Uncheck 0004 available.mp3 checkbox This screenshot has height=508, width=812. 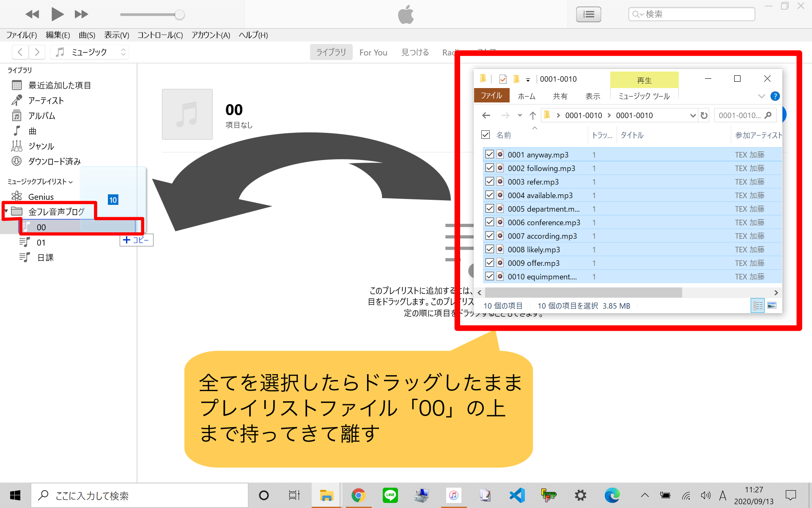pos(489,195)
